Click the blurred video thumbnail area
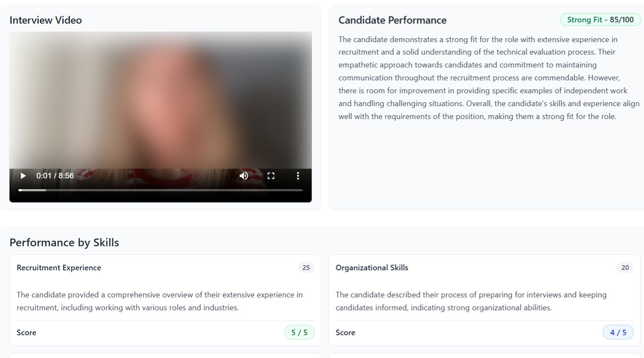 point(160,99)
